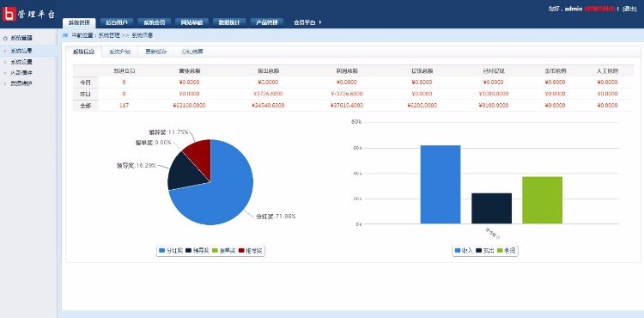This screenshot has width=644, height=318.
Task: Open the 后台用户 top navigation tab
Action: point(117,22)
